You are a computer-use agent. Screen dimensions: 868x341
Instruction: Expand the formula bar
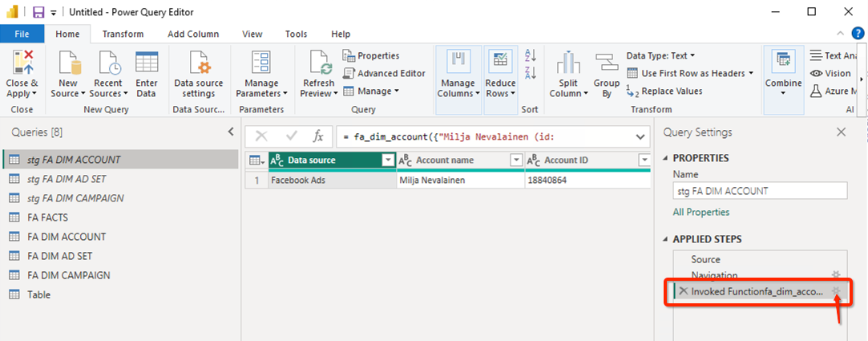point(641,136)
